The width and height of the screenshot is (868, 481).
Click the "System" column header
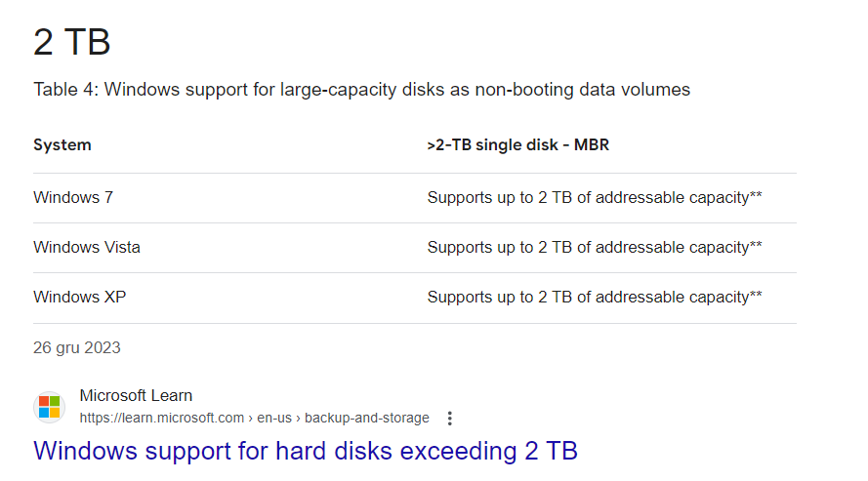pyautogui.click(x=62, y=144)
